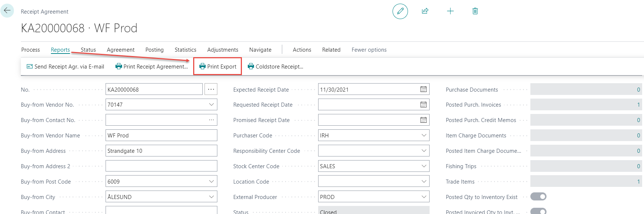Expand the Purchaser Code dropdown
644x214 pixels.
click(x=424, y=136)
